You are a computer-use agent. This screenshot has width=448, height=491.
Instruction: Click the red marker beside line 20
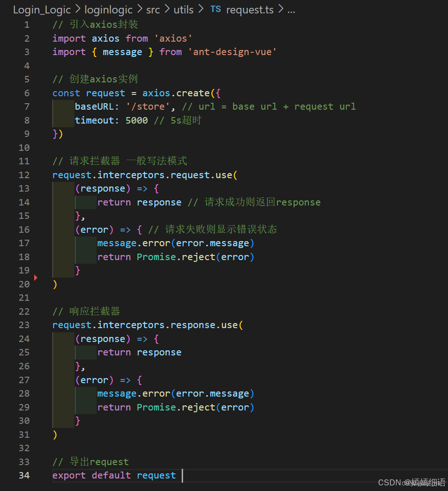coord(36,278)
